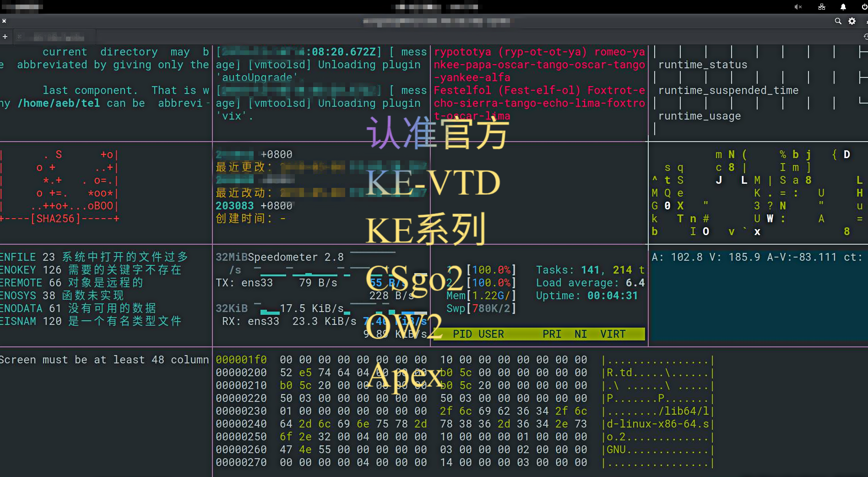Open terminal settings gear

coord(852,21)
